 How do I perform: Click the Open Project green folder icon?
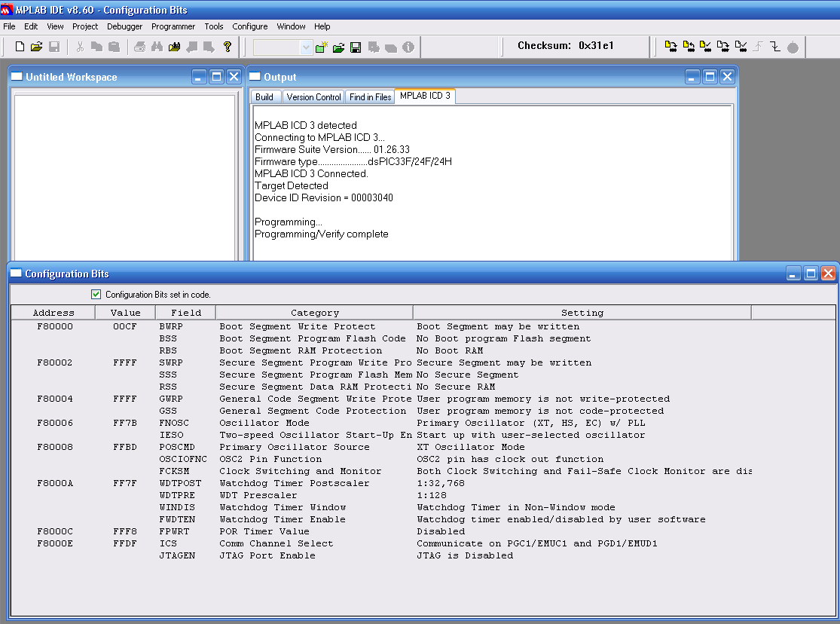tap(338, 47)
